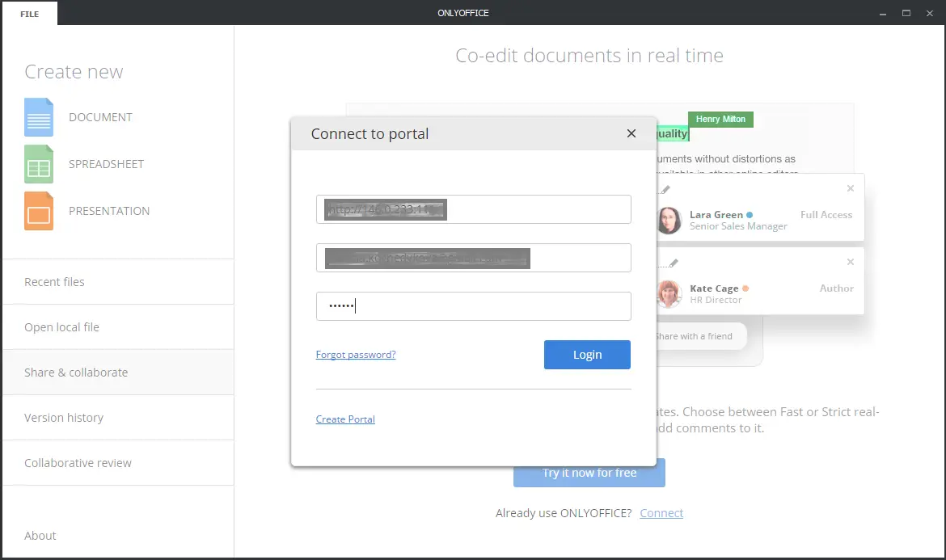Click the Full Access permission label
Image resolution: width=946 pixels, height=560 pixels.
pyautogui.click(x=826, y=215)
